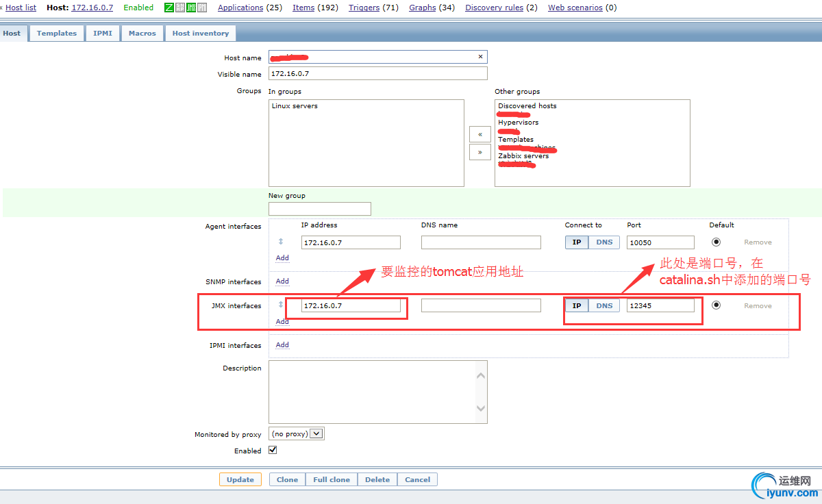The height and width of the screenshot is (504, 822).
Task: Add a new Agent interface
Action: [x=282, y=258]
